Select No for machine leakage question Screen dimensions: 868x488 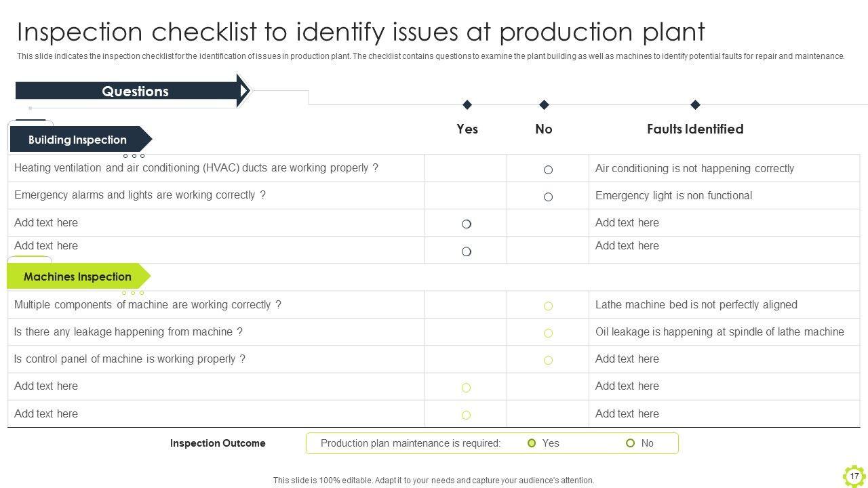pyautogui.click(x=548, y=333)
